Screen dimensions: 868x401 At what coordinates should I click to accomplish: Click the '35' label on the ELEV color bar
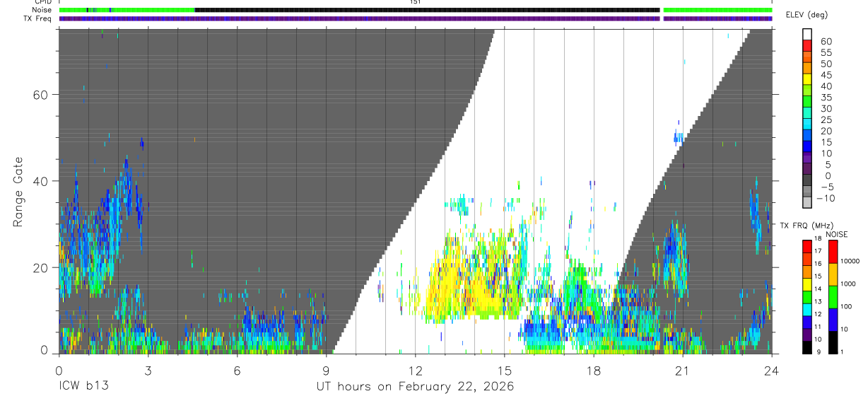826,97
